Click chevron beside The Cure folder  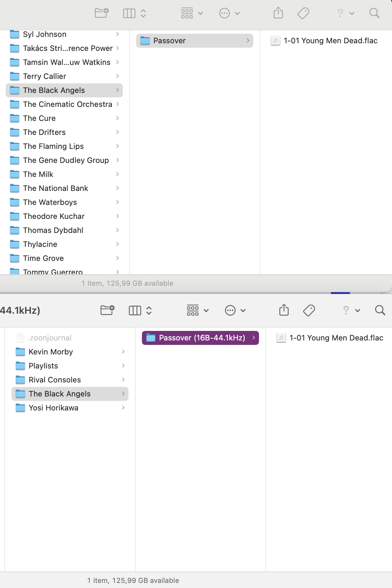[117, 118]
